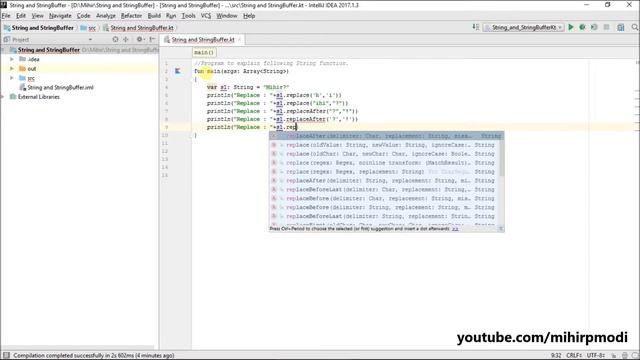640x360 pixels.
Task: Open the File menu
Action: (x=6, y=16)
